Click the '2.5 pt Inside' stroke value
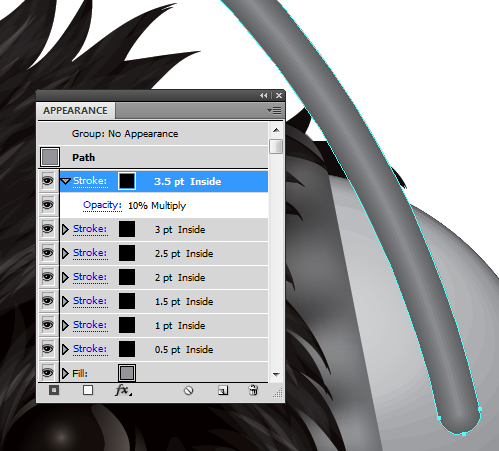499x451 pixels. point(184,254)
